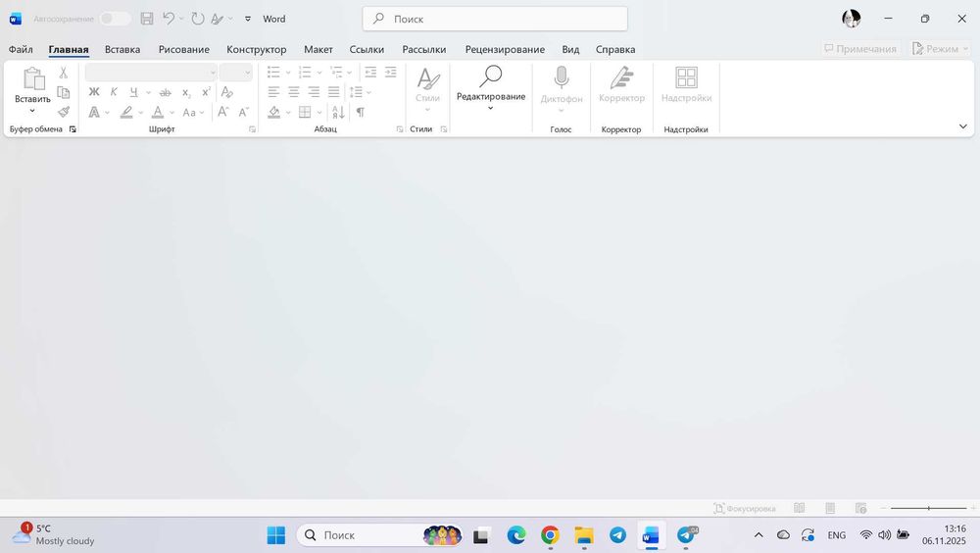Toggle subscript formatting
This screenshot has width=980, height=553.
(x=186, y=92)
